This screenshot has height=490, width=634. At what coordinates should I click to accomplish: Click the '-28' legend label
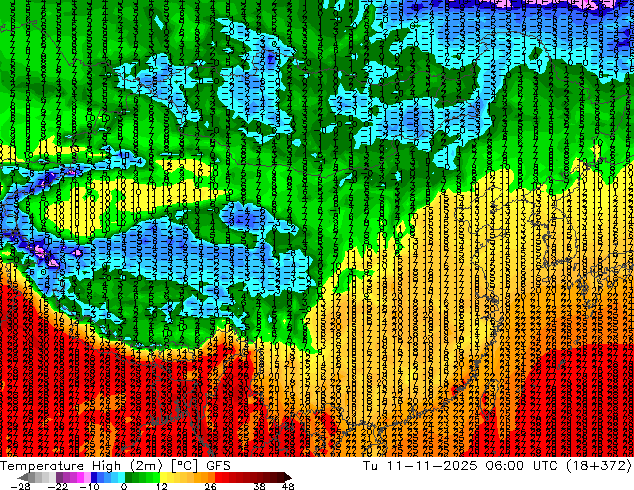20,486
